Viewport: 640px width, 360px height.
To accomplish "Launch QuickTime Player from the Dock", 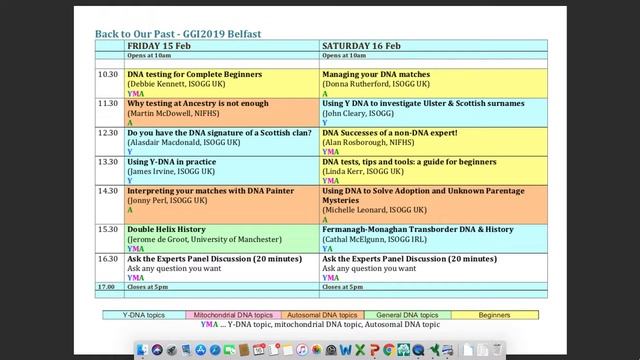I will 418,350.
